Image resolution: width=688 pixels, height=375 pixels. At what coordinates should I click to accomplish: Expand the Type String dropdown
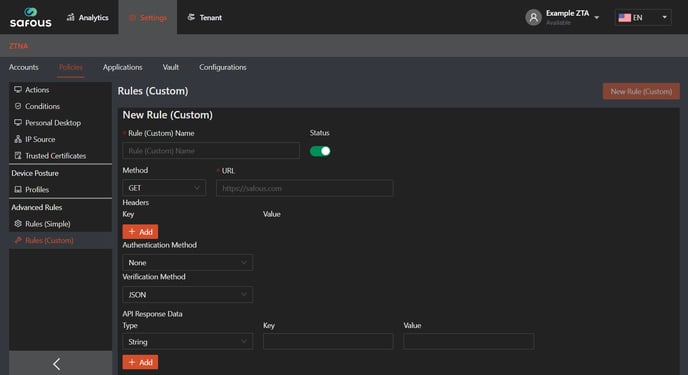(188, 341)
